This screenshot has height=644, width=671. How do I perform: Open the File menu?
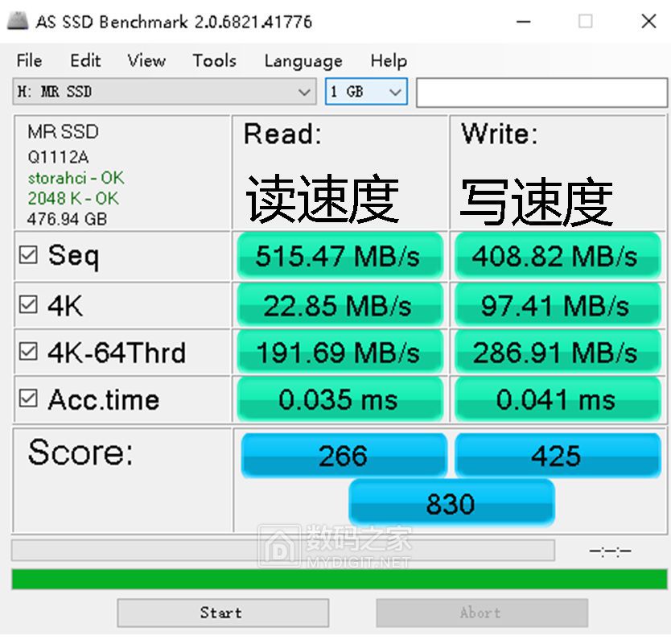(x=29, y=61)
